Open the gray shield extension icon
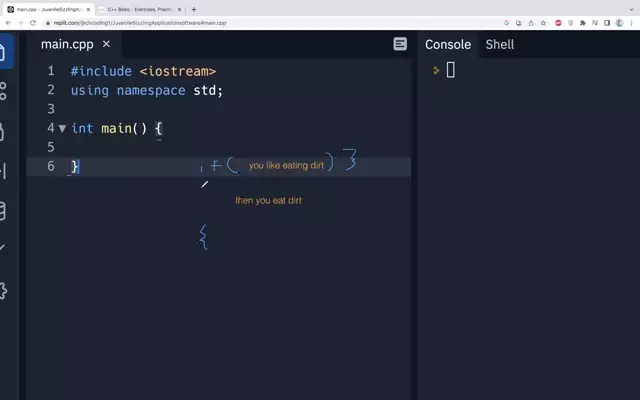 571,23
